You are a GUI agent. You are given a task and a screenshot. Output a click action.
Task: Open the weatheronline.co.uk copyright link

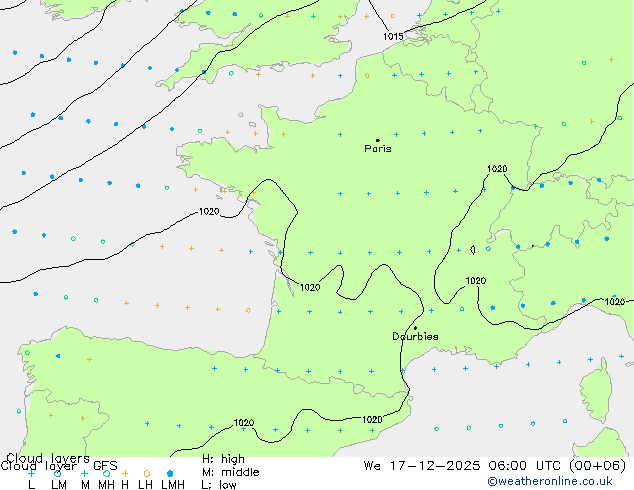pos(550,481)
